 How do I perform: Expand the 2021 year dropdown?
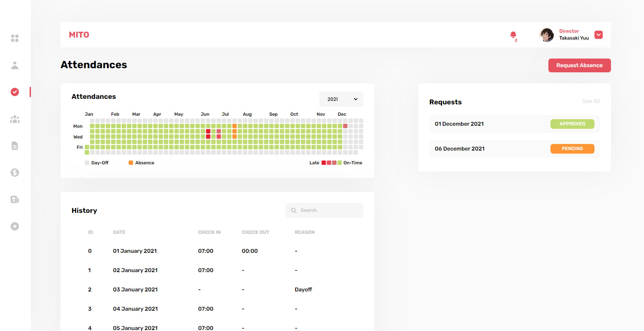point(341,99)
